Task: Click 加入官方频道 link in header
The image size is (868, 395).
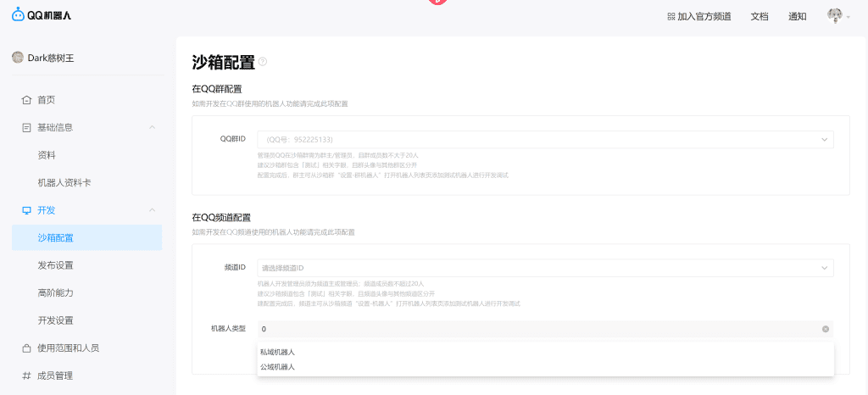Action: click(698, 16)
